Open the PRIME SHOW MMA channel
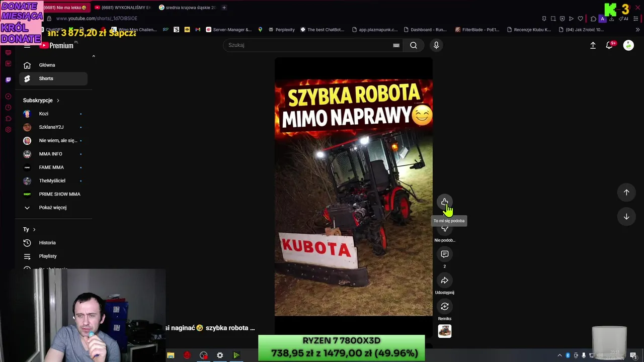Viewport: 644px width, 362px height. [53, 194]
